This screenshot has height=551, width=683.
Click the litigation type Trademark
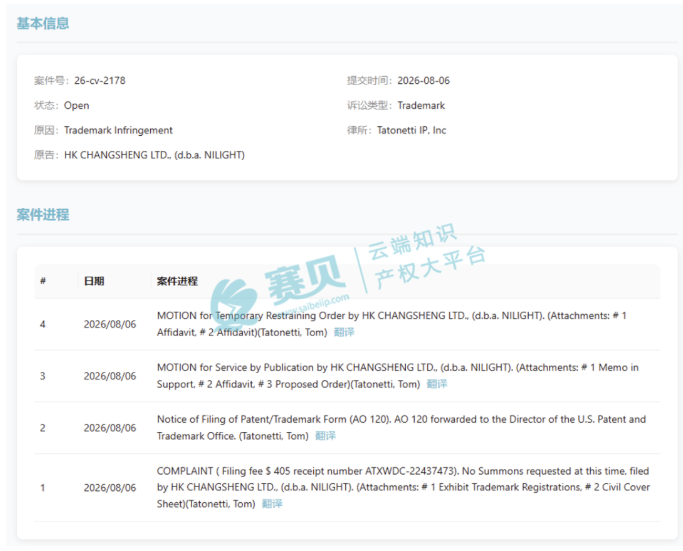point(421,105)
